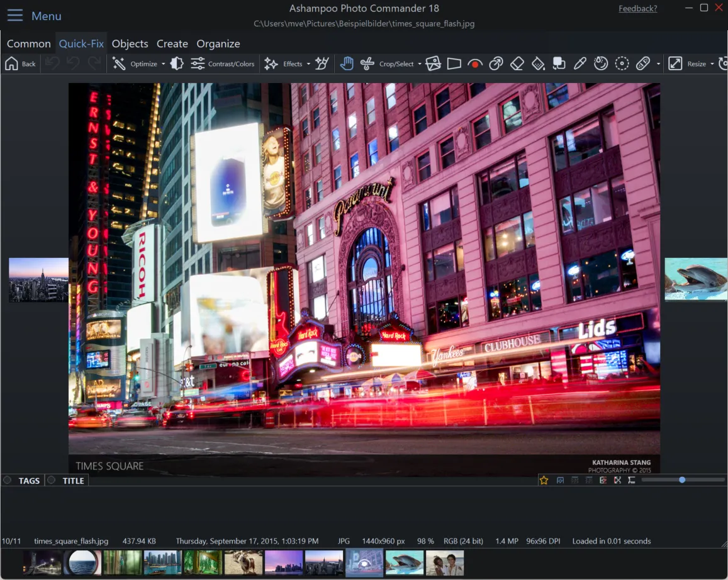
Task: Click the adhesive bandage heal tool
Action: click(x=642, y=64)
